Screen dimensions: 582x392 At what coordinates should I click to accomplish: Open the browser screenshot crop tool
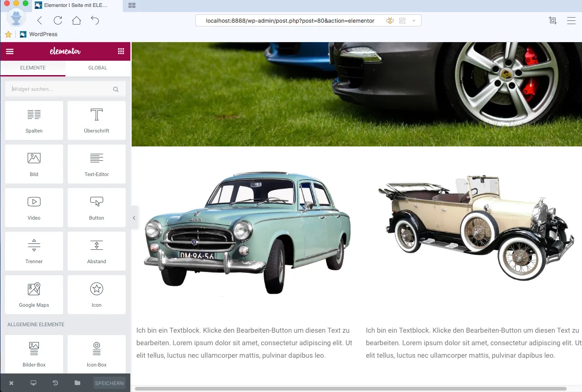[x=552, y=20]
